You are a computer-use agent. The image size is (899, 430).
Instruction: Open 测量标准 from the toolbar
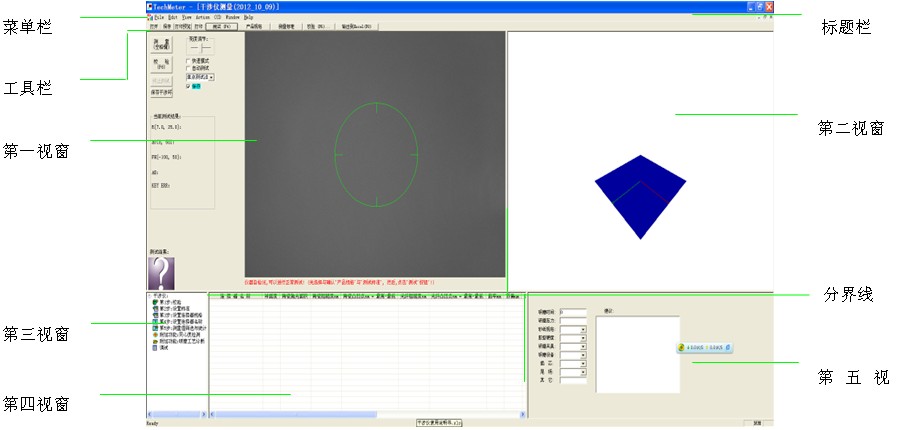[x=286, y=26]
